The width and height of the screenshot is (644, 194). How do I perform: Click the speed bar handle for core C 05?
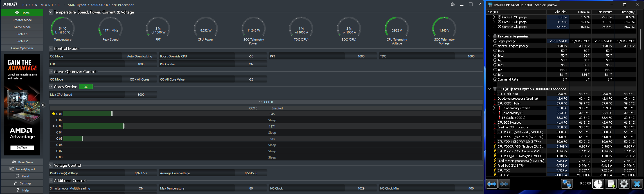pyautogui.click(x=82, y=139)
